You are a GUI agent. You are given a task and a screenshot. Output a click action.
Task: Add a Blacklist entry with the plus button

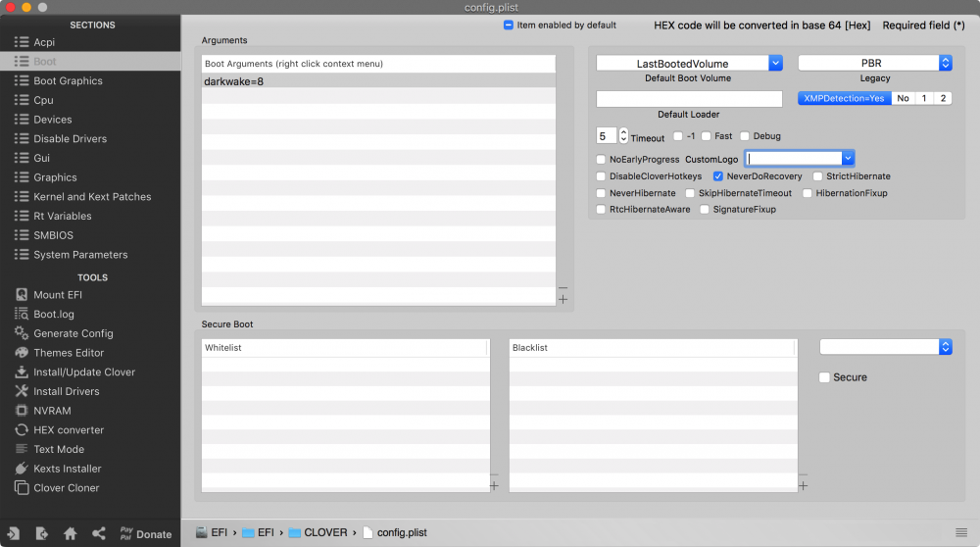click(804, 486)
